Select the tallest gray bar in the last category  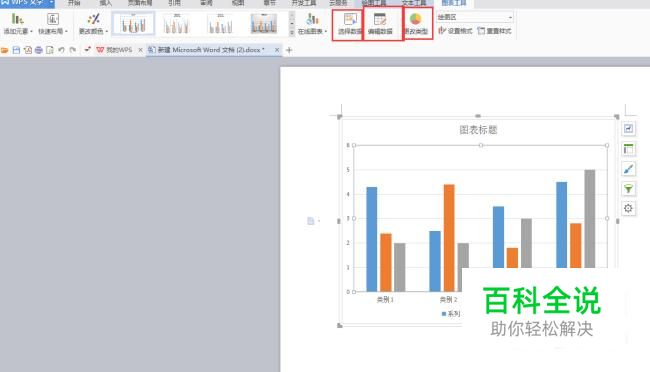click(589, 219)
